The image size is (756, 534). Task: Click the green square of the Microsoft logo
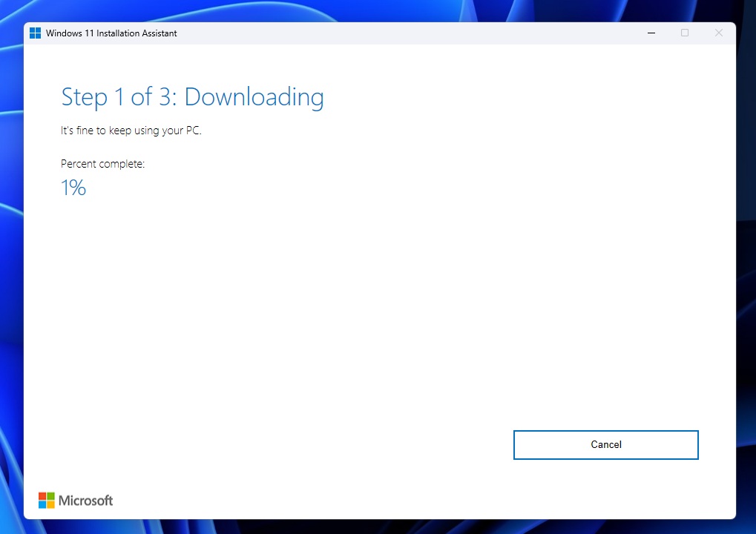tap(50, 495)
